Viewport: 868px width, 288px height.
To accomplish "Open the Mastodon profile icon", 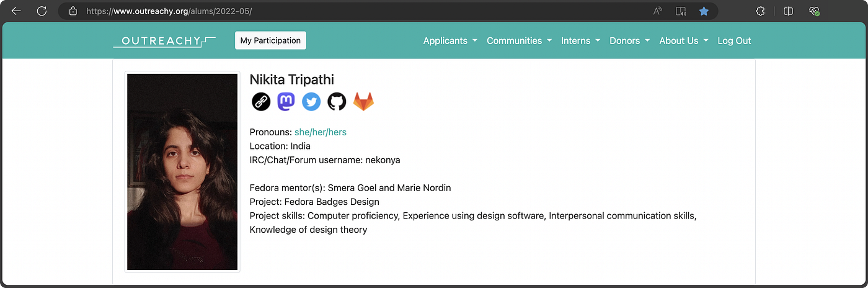I will click(x=286, y=102).
